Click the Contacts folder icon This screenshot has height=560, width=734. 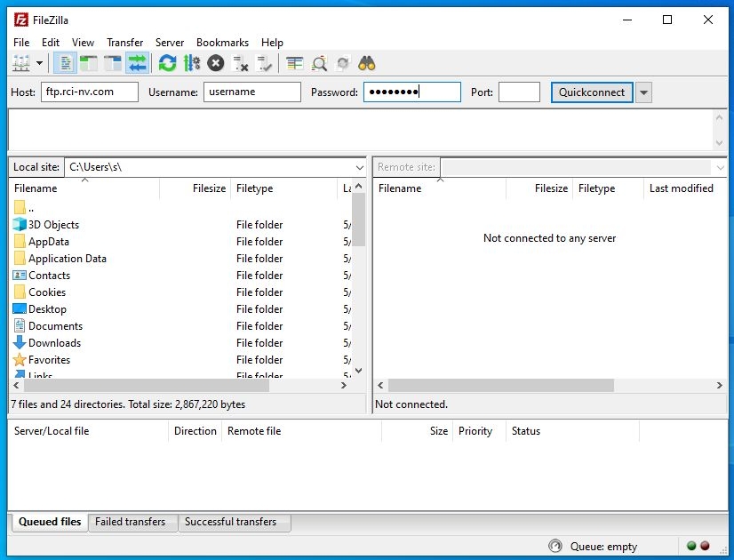pyautogui.click(x=20, y=275)
